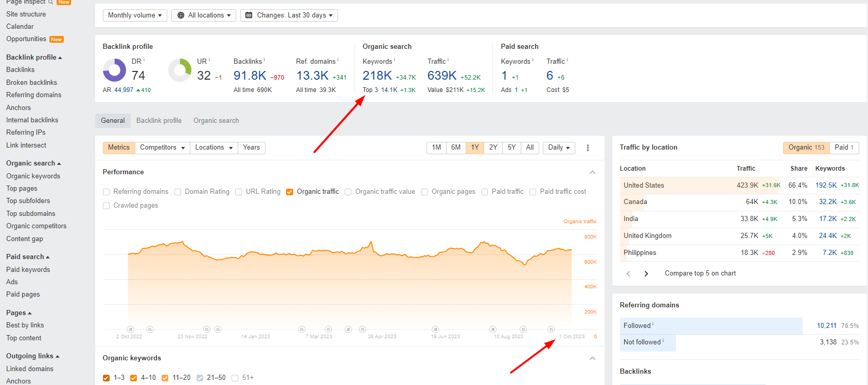This screenshot has width=868, height=385.
Task: Click the Domain Rating donut chart
Action: [114, 70]
